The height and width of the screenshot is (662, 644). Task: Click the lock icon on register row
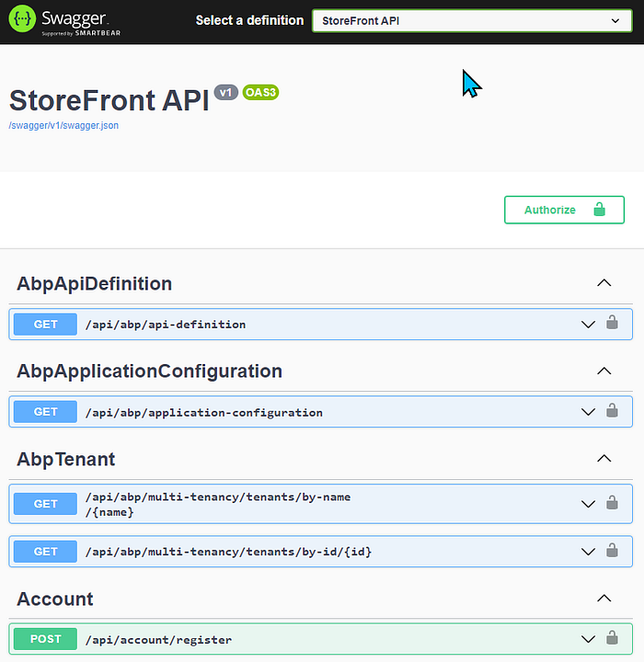click(x=612, y=637)
